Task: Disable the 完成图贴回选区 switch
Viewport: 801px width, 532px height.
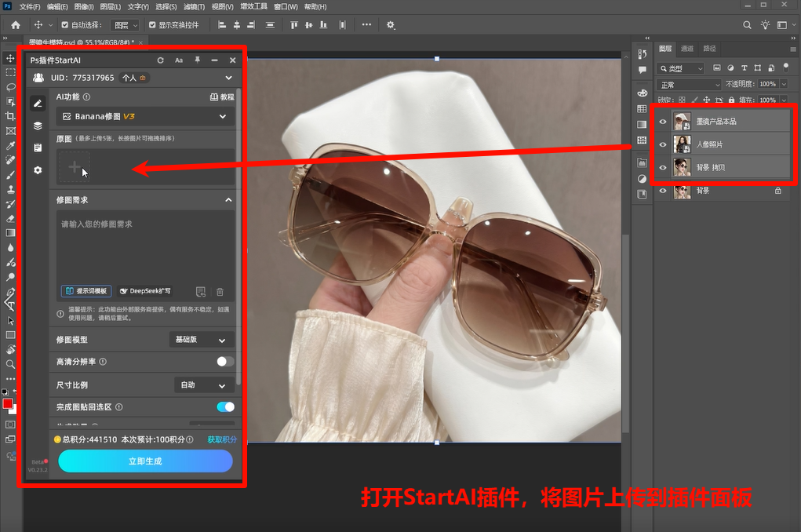Action: [x=225, y=407]
